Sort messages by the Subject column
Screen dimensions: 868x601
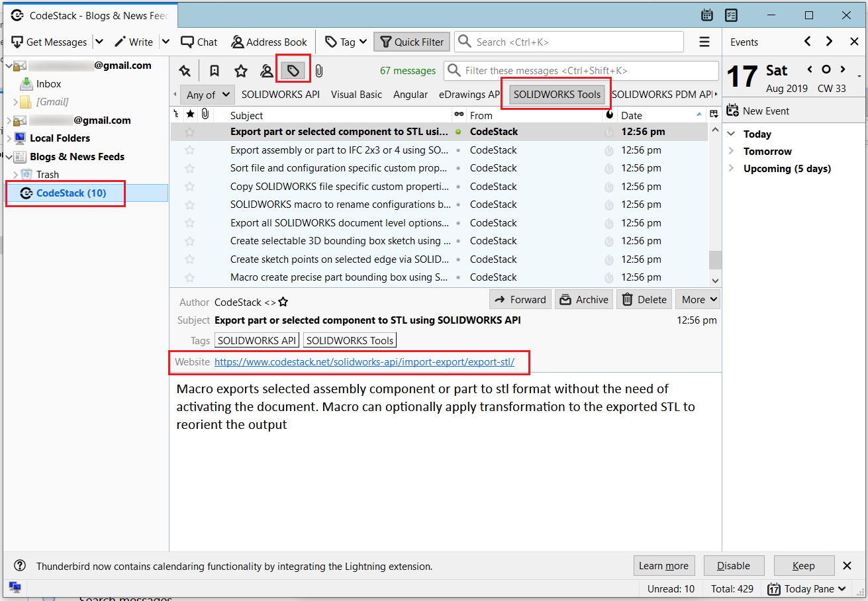point(332,115)
